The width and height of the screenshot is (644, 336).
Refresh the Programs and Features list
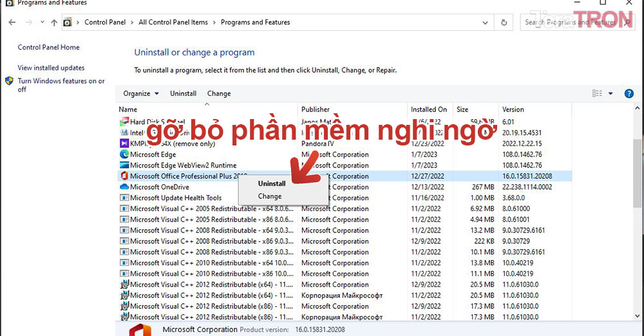[504, 23]
